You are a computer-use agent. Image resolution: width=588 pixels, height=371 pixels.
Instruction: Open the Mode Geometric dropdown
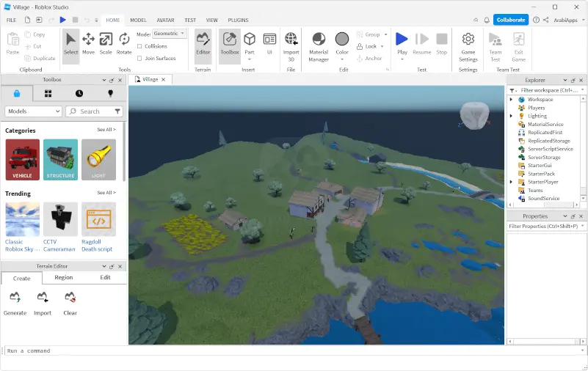[170, 34]
